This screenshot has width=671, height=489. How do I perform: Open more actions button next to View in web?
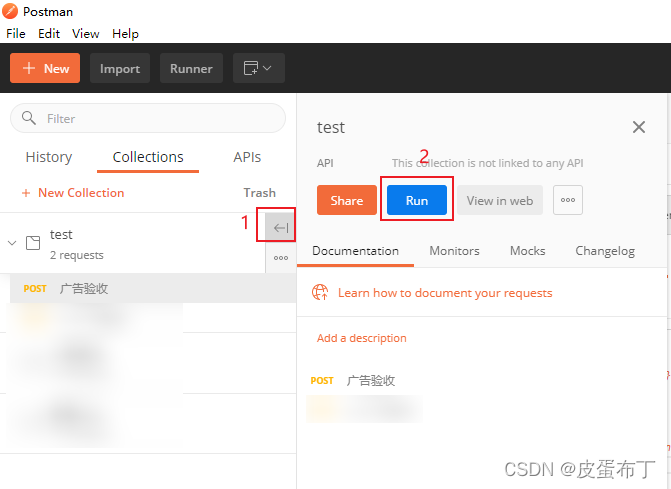[567, 200]
